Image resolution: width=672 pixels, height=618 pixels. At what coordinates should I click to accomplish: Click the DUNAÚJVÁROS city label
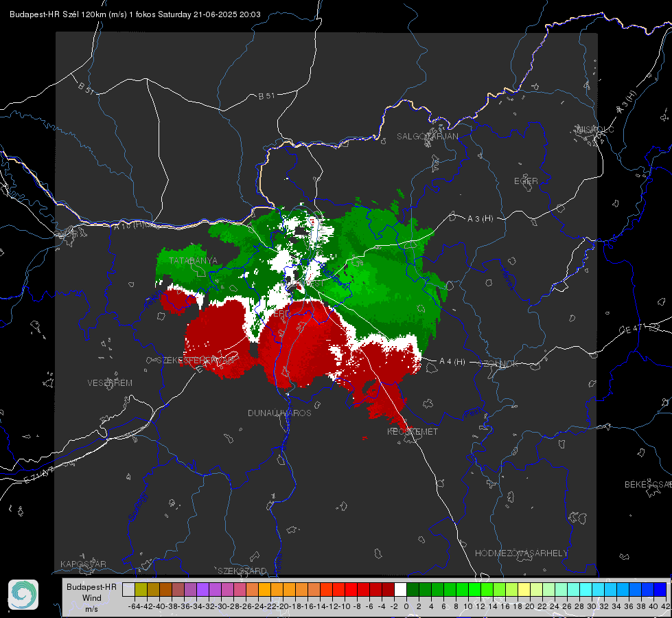coord(279,413)
